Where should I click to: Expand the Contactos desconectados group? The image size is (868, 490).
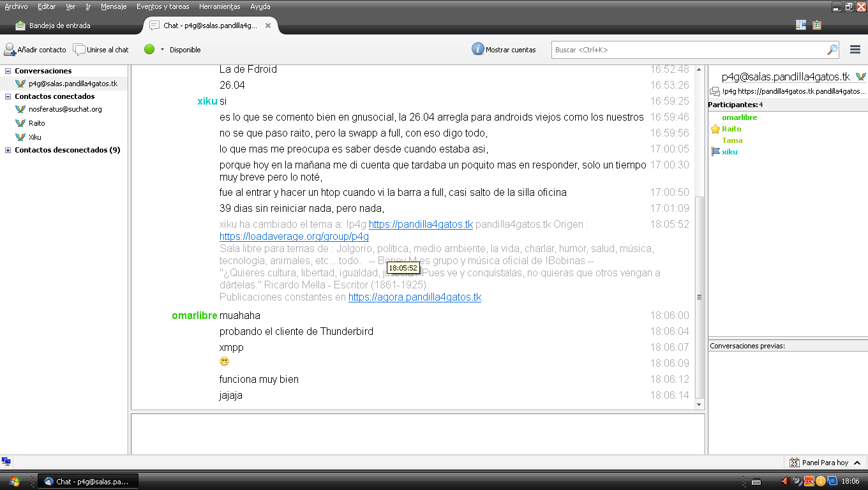pos(8,151)
